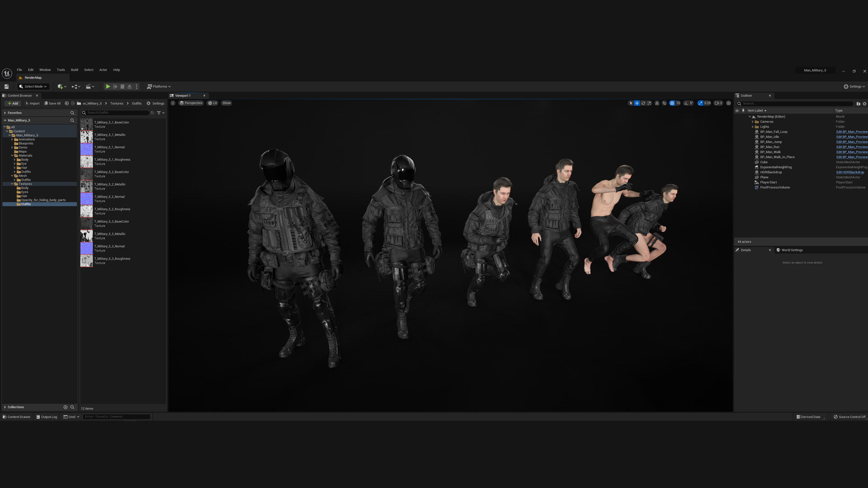Expand the Favorites section
Viewport: 868px width, 488px height.
pos(5,113)
